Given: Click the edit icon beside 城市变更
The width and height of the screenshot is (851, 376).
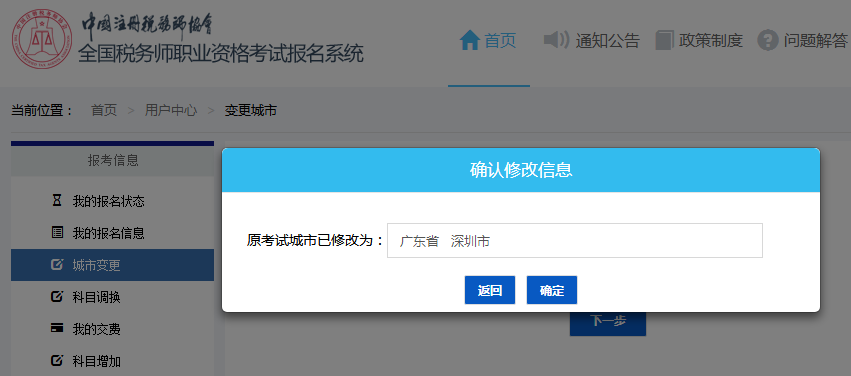Looking at the screenshot, I should tap(57, 265).
